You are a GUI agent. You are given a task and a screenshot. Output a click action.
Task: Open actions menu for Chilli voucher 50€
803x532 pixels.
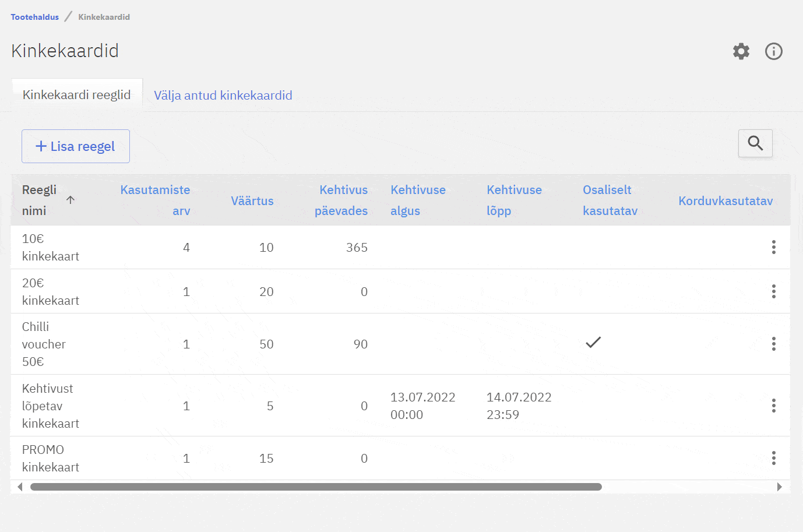pyautogui.click(x=773, y=344)
